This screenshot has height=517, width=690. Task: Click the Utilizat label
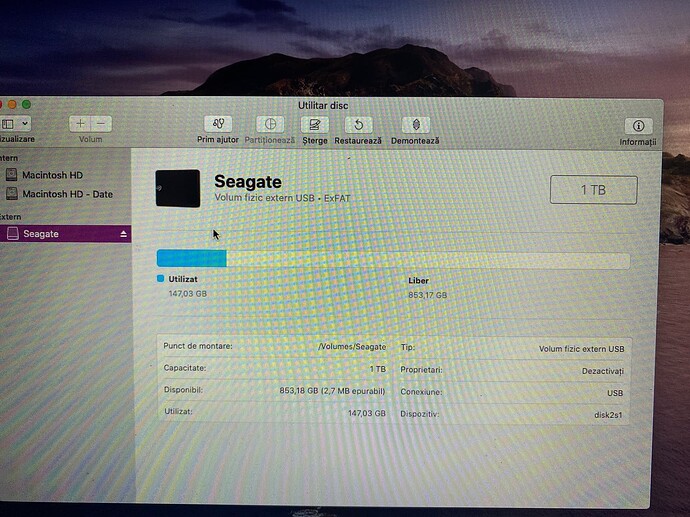tap(183, 279)
